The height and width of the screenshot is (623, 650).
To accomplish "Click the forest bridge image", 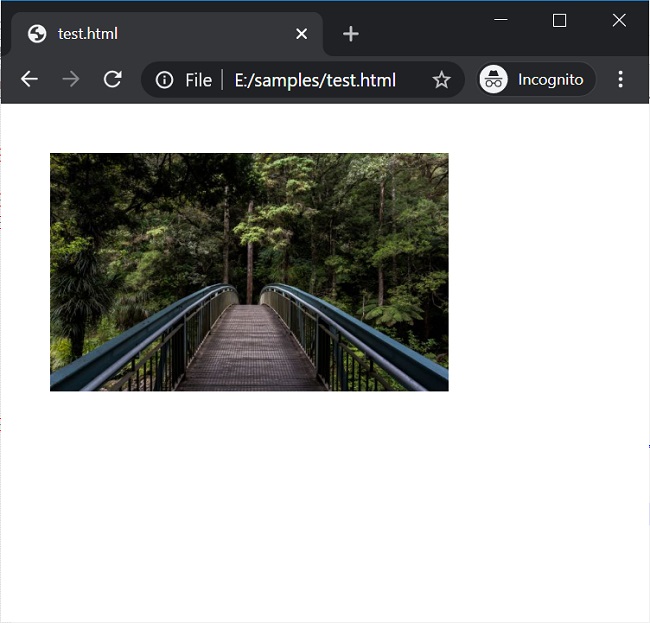I will (249, 272).
